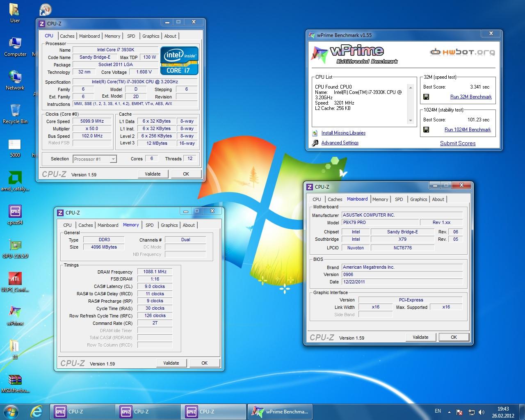Click the Intel Core i7 logo badge
This screenshot has width=525, height=420.
point(179,60)
